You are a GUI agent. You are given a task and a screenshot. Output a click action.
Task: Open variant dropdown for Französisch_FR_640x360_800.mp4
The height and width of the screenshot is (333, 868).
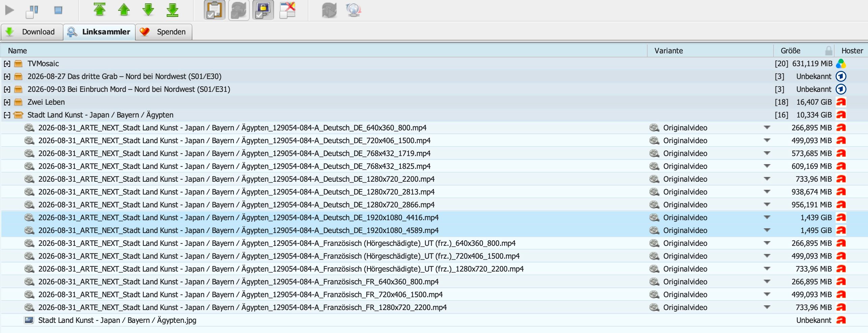767,282
